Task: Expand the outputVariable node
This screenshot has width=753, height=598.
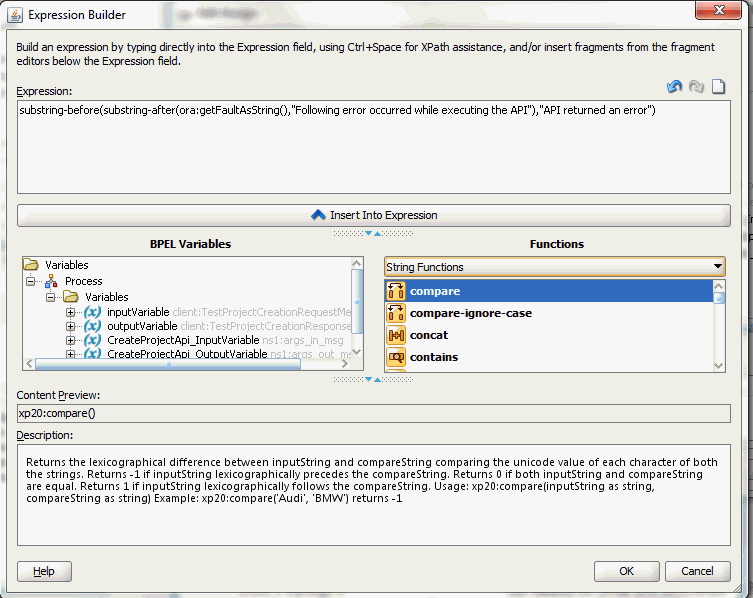Action: [x=71, y=327]
